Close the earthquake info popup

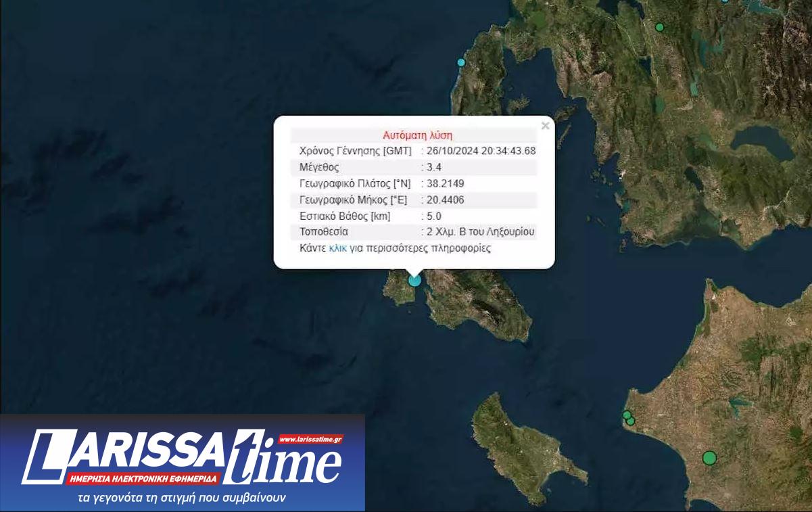click(x=545, y=126)
